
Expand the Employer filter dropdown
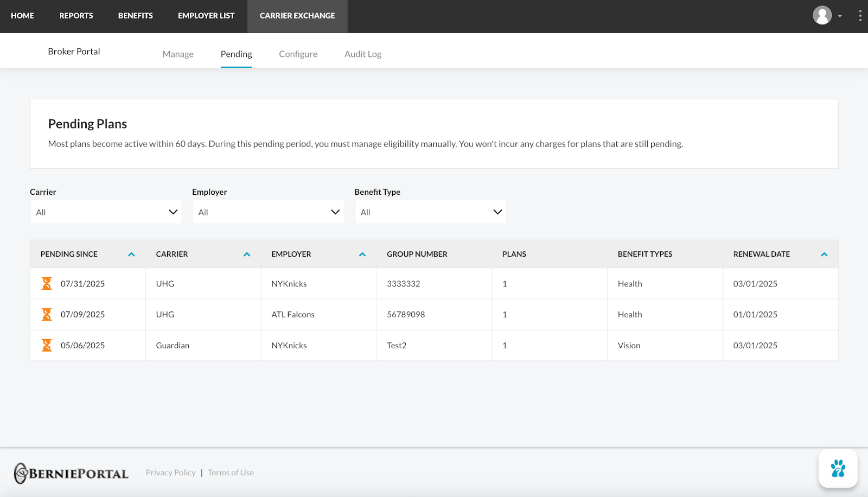(268, 212)
